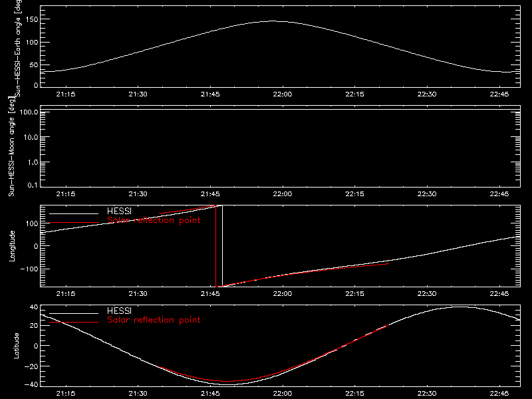Click the -100 tick on Longitude axis

[x=29, y=269]
